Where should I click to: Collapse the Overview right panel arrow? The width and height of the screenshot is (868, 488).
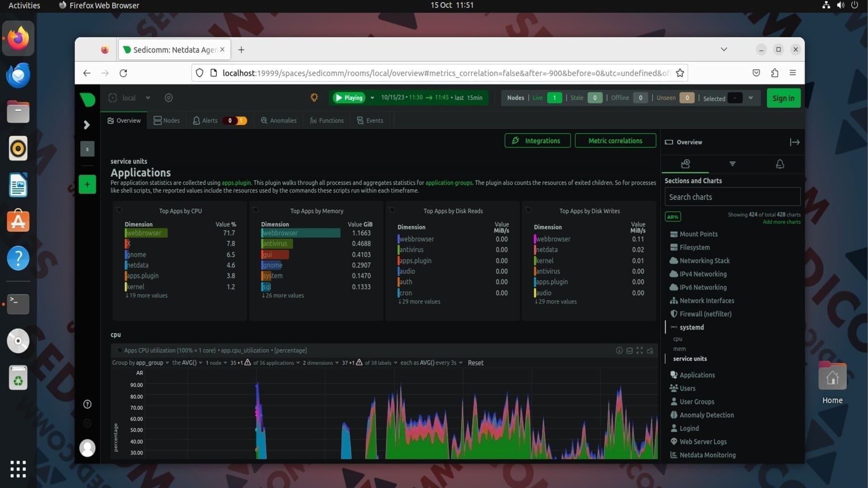[794, 142]
